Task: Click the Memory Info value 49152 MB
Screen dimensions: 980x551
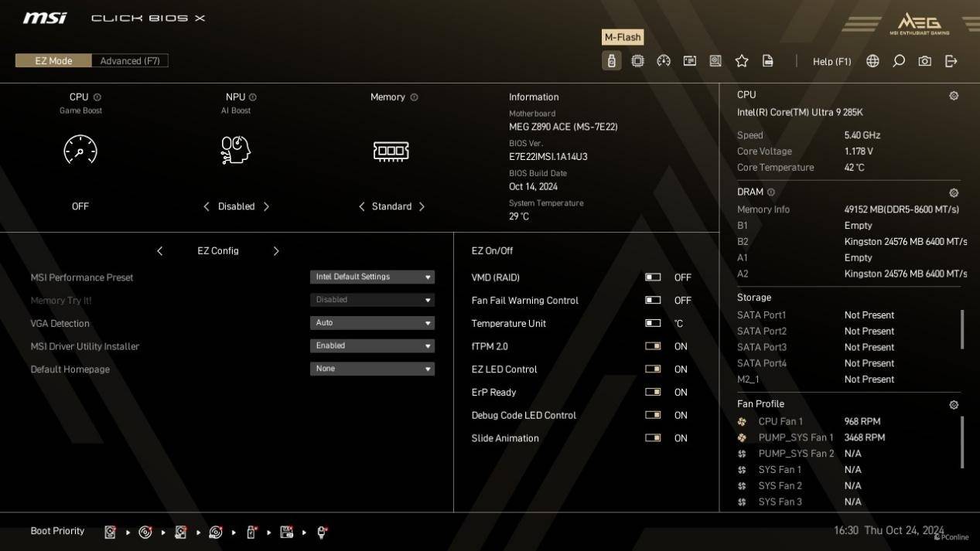Action: click(902, 209)
